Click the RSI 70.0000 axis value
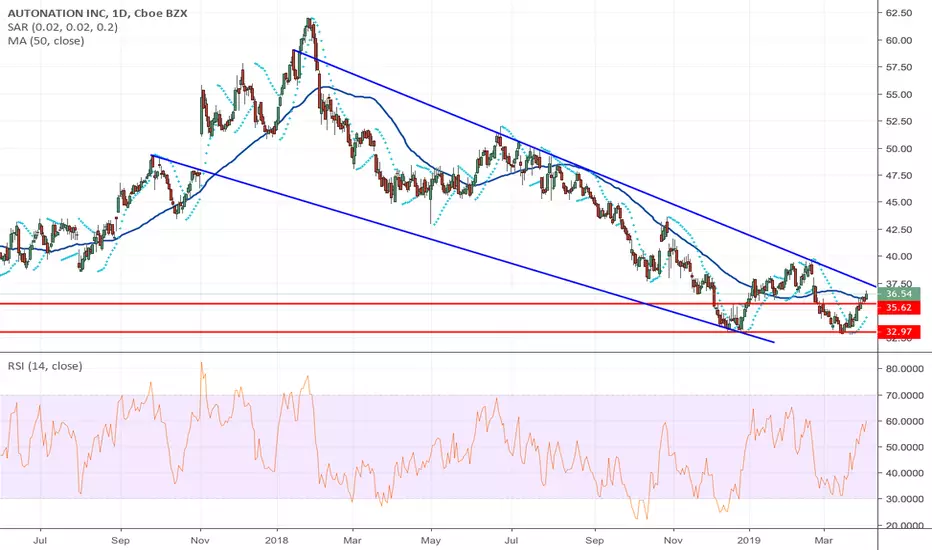Screen dimensions: 932x550 click(x=905, y=395)
